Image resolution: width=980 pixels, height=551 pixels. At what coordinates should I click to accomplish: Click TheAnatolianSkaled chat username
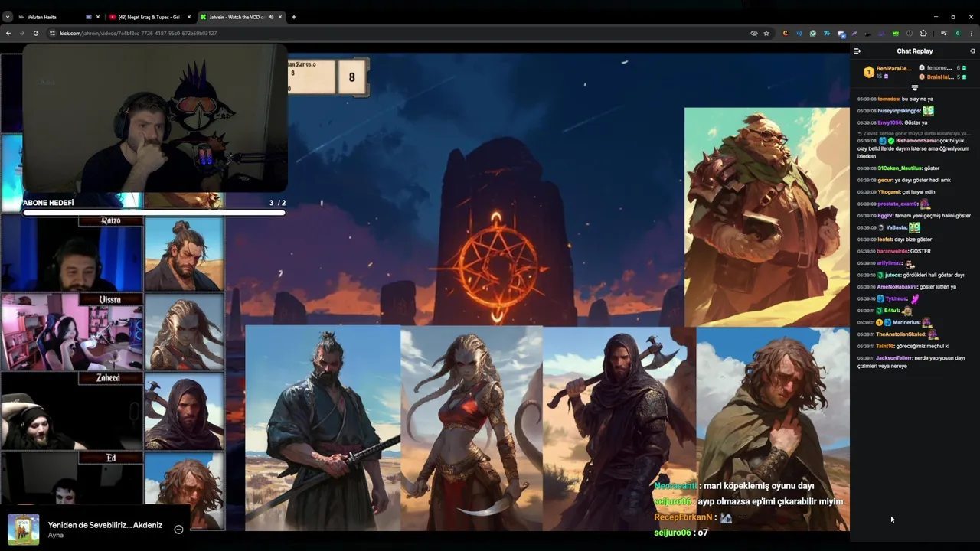(901, 334)
